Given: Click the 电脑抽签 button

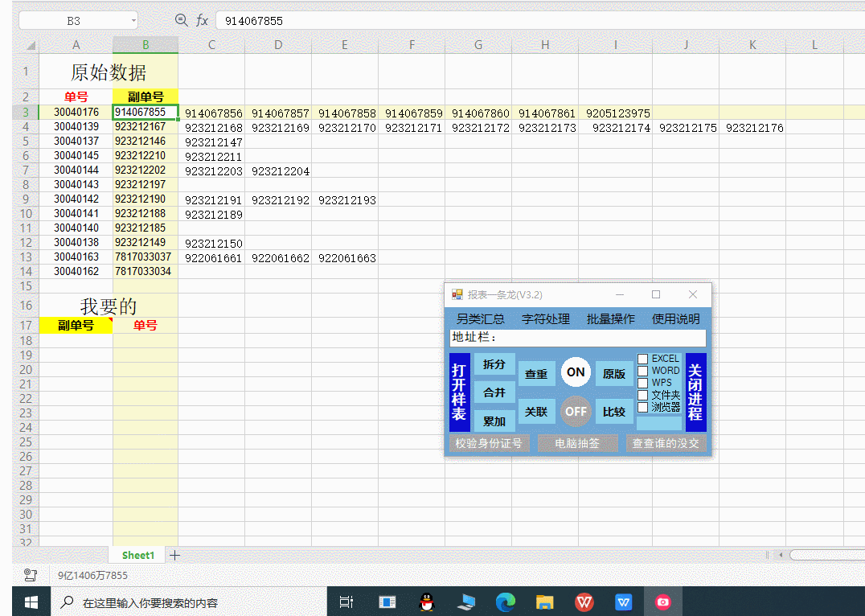Looking at the screenshot, I should tap(577, 443).
